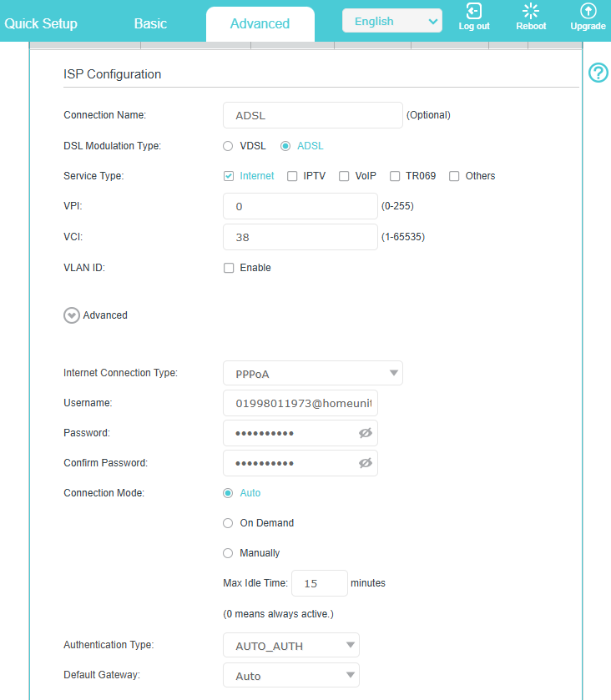The width and height of the screenshot is (611, 700).
Task: Expand the Default Gateway dropdown
Action: point(291,676)
